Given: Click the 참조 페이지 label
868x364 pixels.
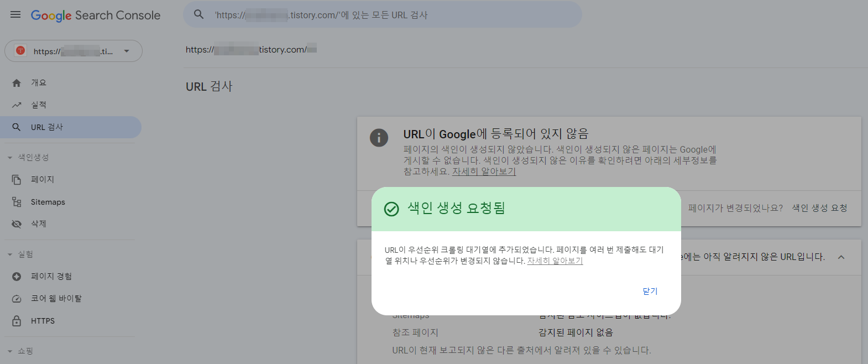Looking at the screenshot, I should point(415,332).
